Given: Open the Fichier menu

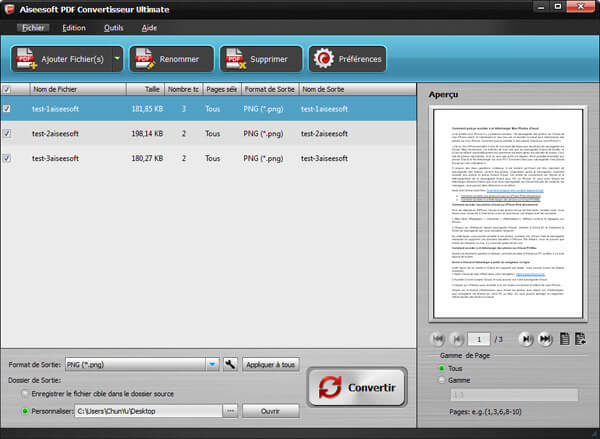Looking at the screenshot, I should pos(33,28).
